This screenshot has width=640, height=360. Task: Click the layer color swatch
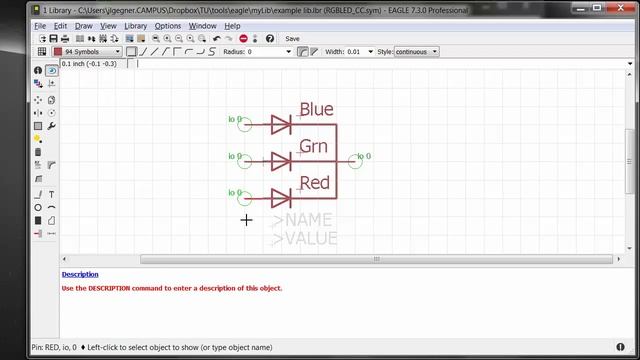[58, 52]
